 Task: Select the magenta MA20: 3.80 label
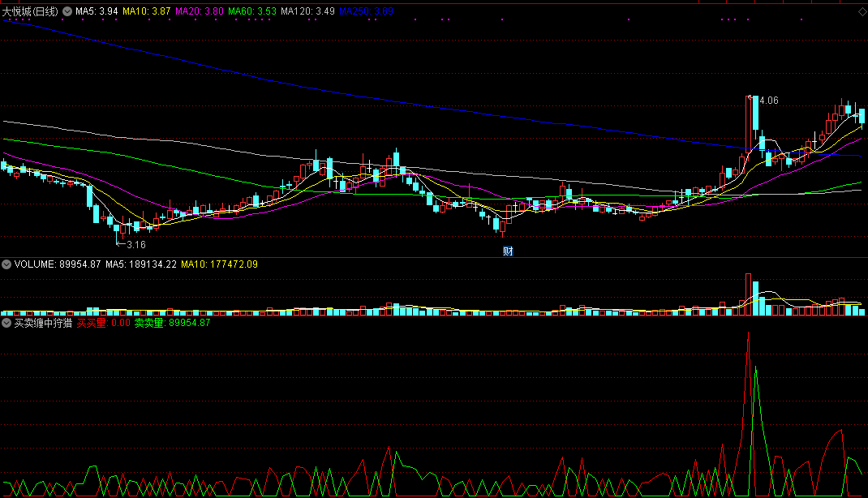200,11
